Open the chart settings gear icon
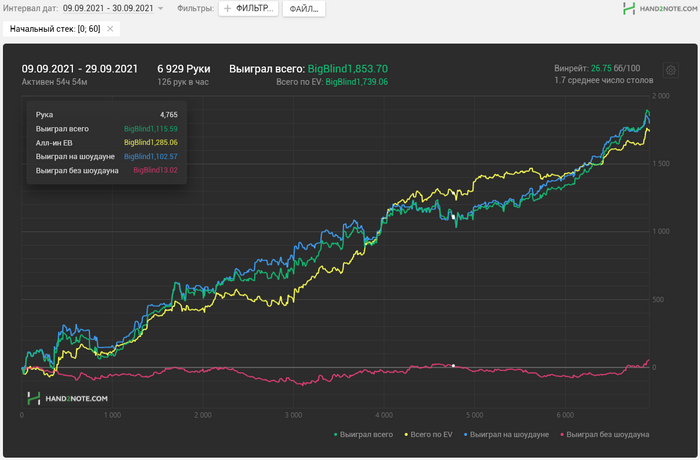 pos(671,70)
